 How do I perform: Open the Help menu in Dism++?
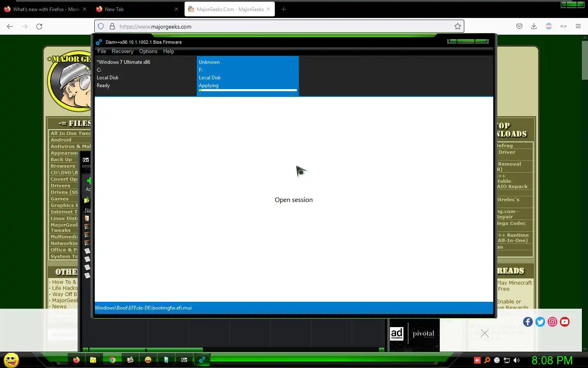[169, 51]
